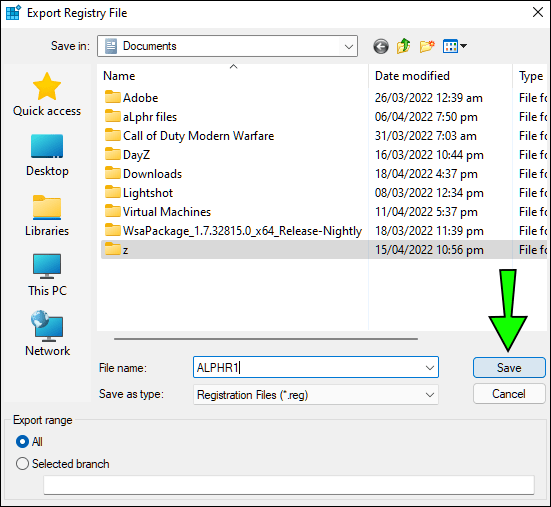
Task: Create a new folder icon
Action: point(427,46)
